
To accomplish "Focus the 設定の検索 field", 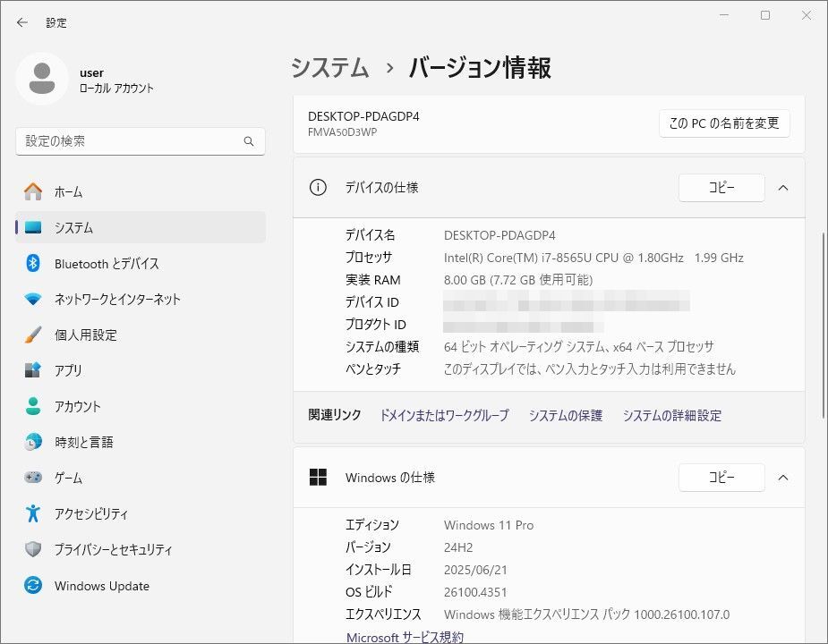I will pos(141,141).
